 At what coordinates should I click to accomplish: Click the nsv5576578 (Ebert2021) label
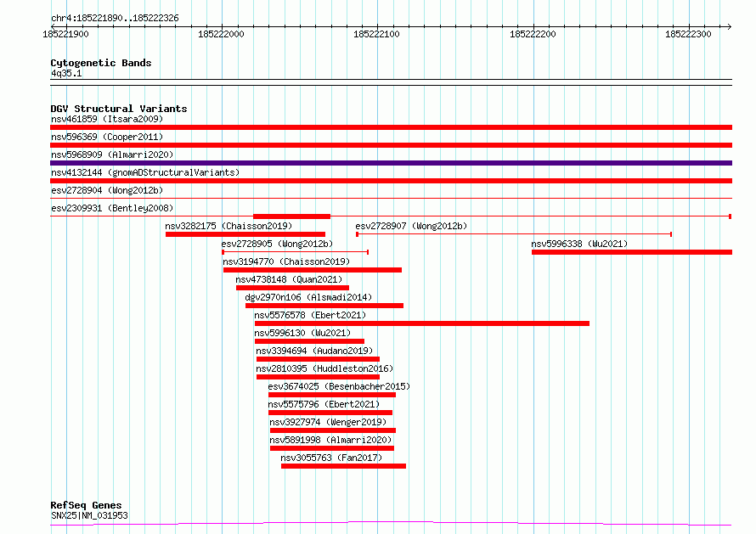pyautogui.click(x=310, y=315)
